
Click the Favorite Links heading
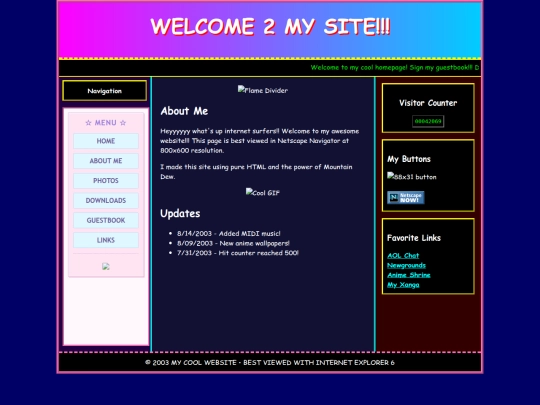click(x=414, y=238)
